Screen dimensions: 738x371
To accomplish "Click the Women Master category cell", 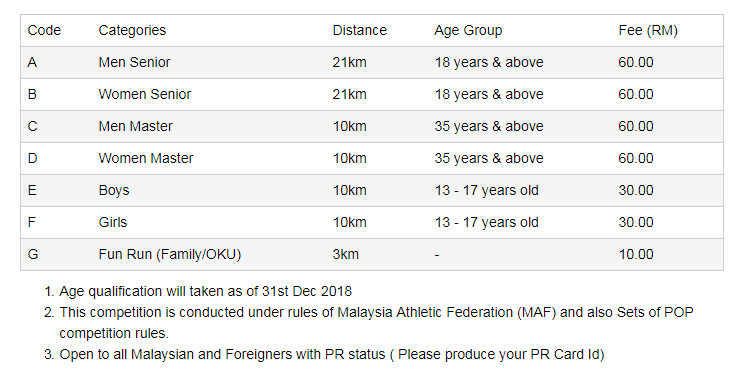I will [146, 159].
